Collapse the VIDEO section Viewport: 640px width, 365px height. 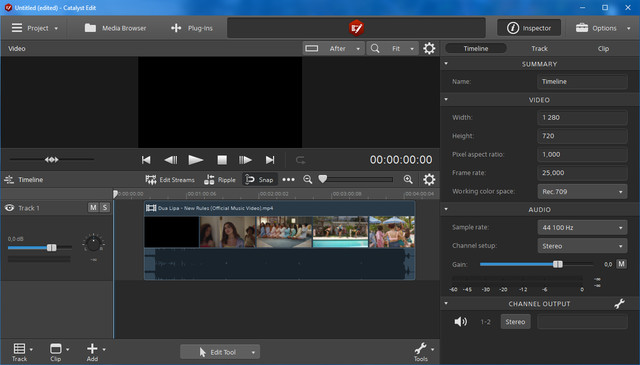[446, 100]
